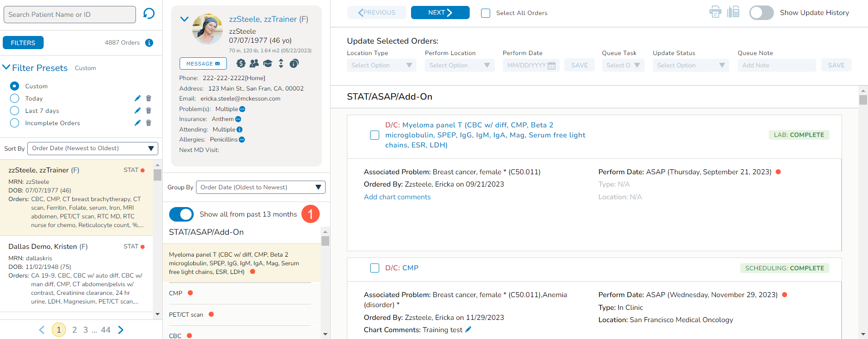Click the graduation cap education icon
The width and height of the screenshot is (868, 339).
tap(268, 64)
